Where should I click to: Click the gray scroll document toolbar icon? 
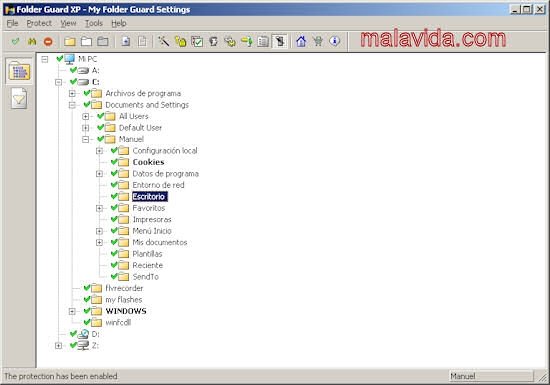point(213,42)
